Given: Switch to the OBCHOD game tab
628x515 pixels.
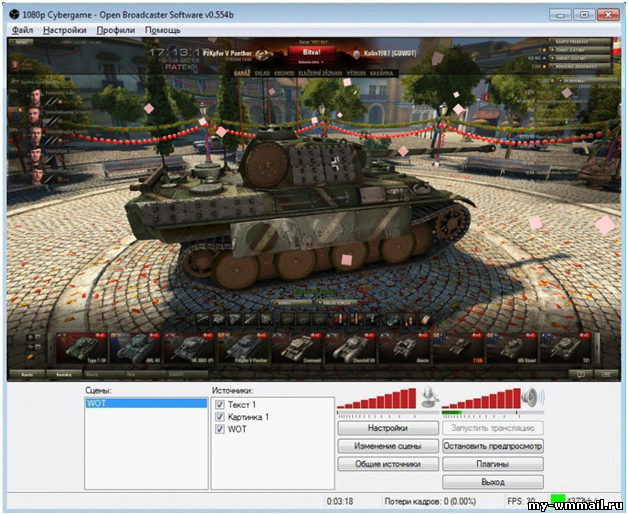Looking at the screenshot, I should [284, 73].
